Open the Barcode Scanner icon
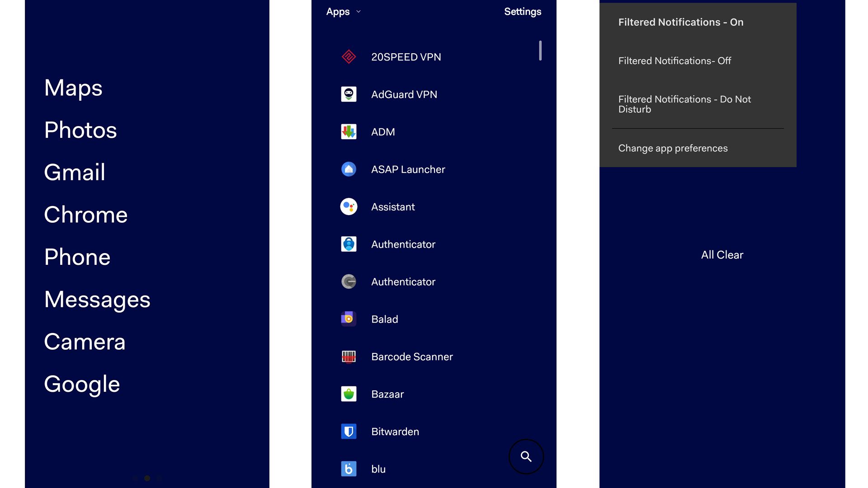The width and height of the screenshot is (868, 488). [x=349, y=357]
